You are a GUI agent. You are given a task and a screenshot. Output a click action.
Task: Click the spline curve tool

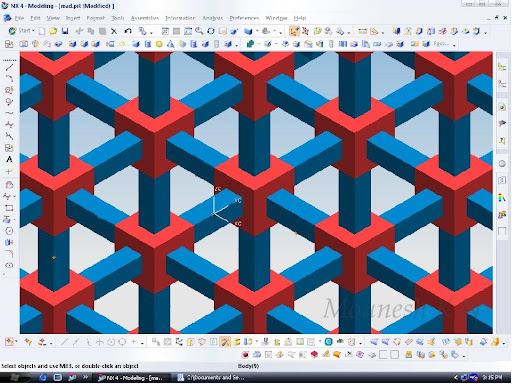coord(9,113)
